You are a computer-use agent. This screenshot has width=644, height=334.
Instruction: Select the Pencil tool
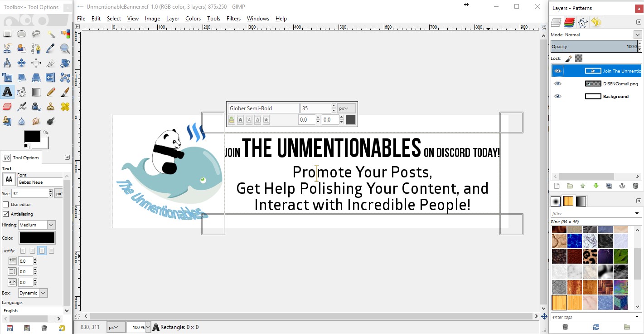coord(50,92)
